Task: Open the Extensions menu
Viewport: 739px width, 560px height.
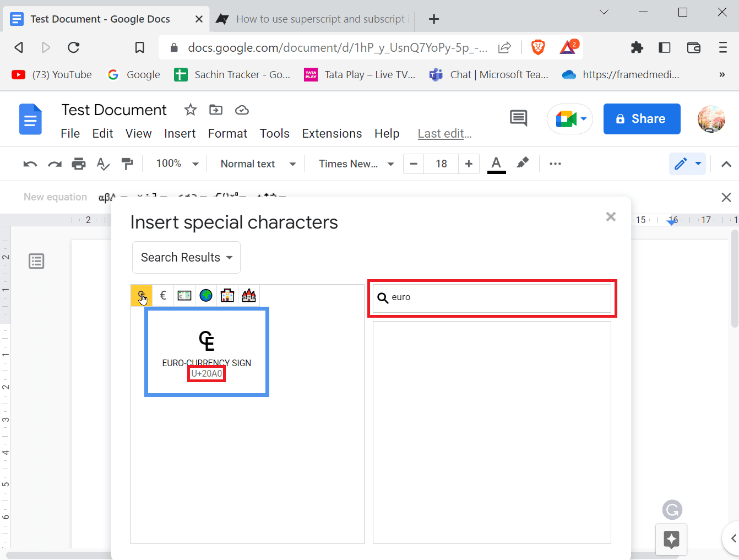Action: 332,134
